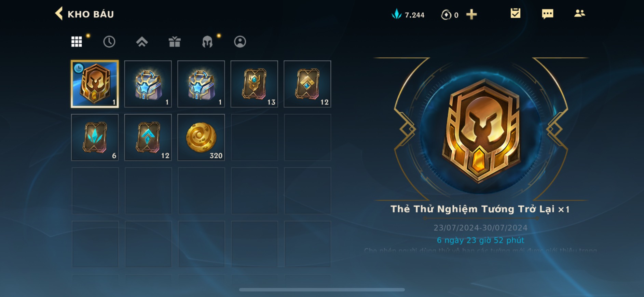Select the champion trial card item

[x=95, y=84]
